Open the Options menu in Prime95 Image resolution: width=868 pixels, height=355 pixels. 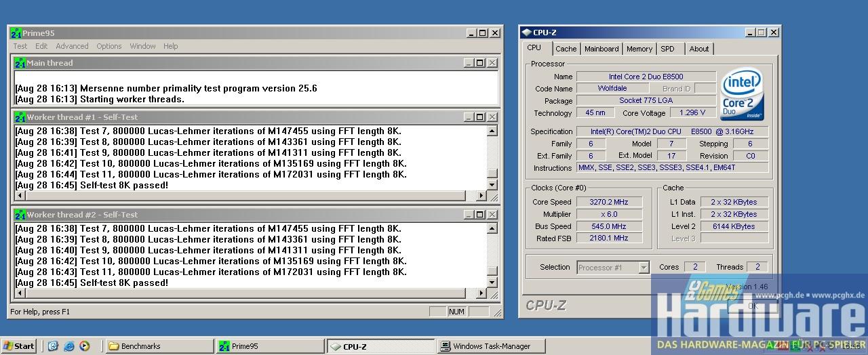click(108, 46)
